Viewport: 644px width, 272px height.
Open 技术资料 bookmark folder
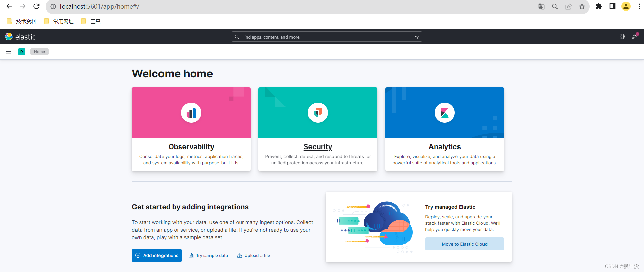click(22, 21)
